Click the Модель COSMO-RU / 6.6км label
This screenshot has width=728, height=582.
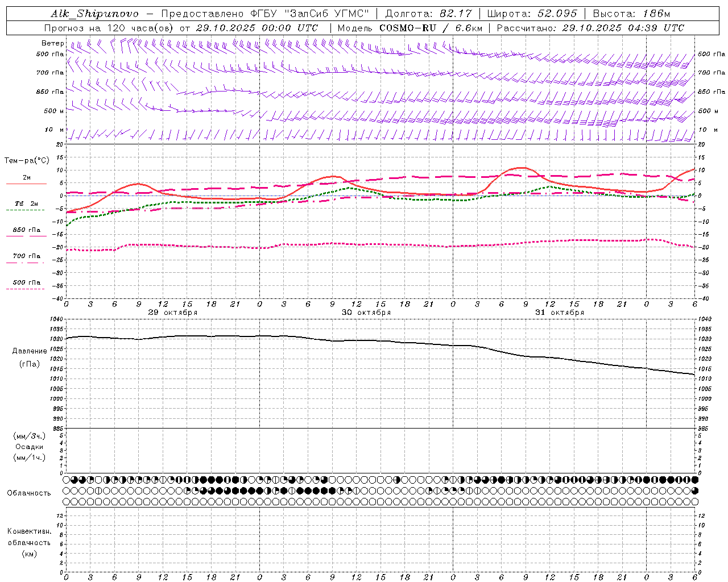[x=410, y=28]
